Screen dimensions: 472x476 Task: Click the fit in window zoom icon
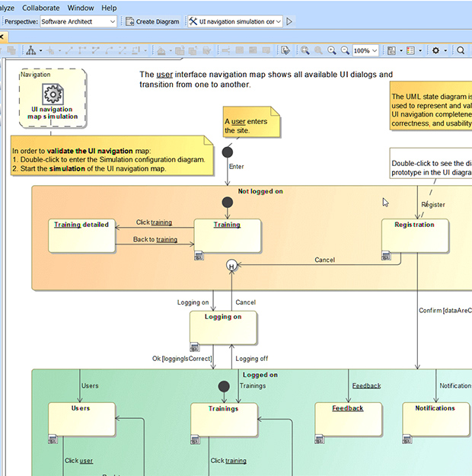(305, 50)
